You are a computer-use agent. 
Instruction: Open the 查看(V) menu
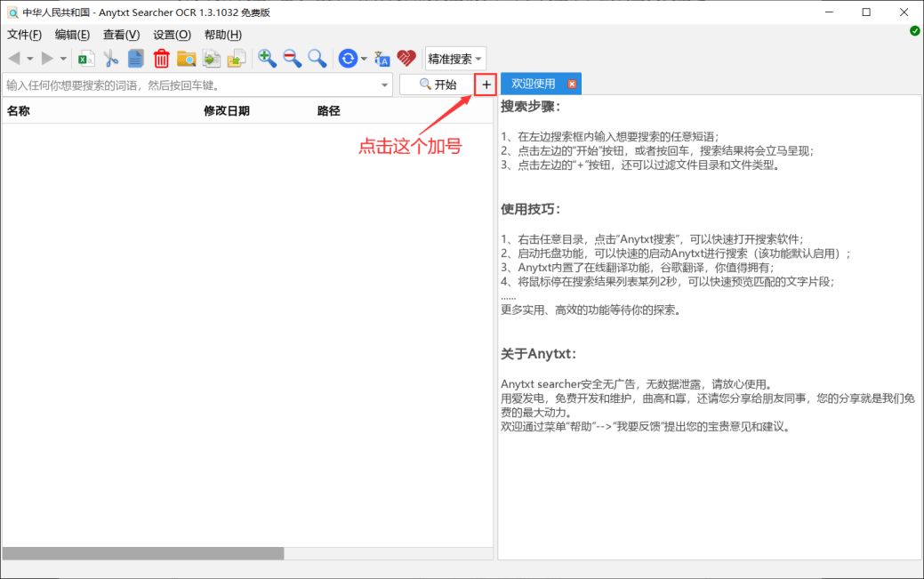pos(122,35)
